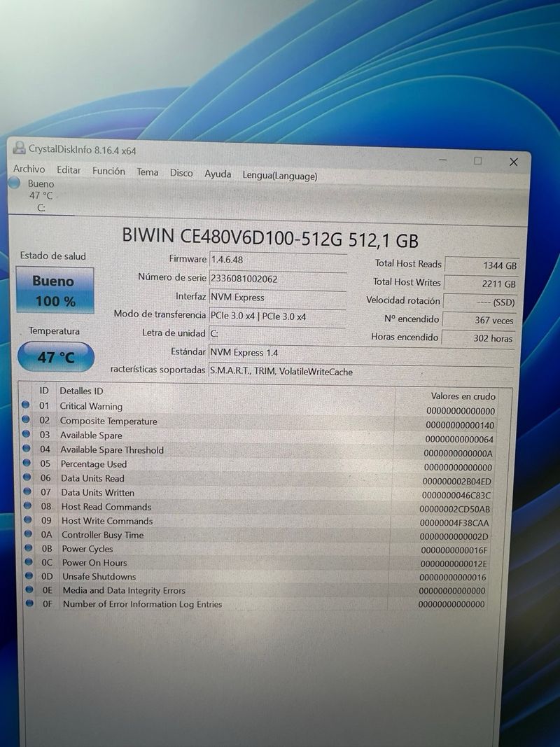This screenshot has height=747, width=560.
Task: Open the Función menu
Action: 108,171
